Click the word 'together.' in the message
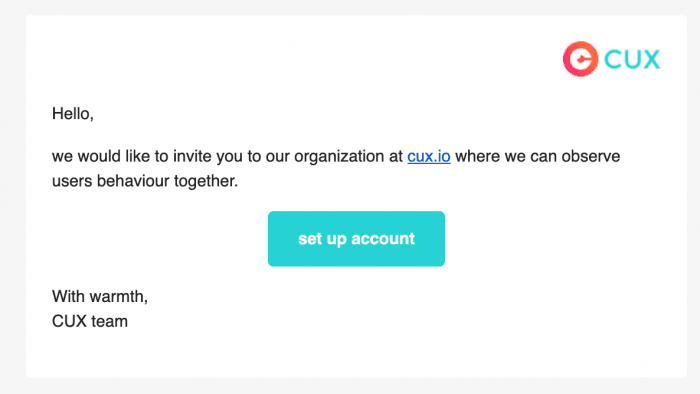Image resolution: width=700 pixels, height=394 pixels. click(206, 181)
